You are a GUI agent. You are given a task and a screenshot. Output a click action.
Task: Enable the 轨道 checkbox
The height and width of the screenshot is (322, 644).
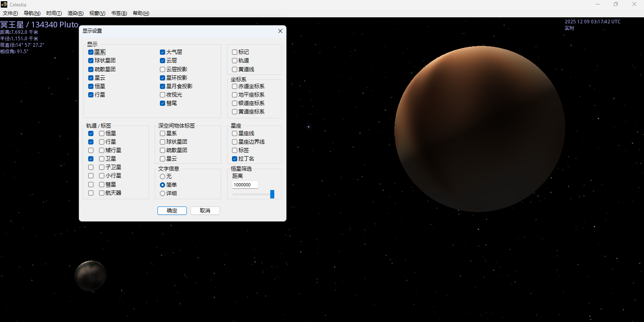pyautogui.click(x=234, y=61)
